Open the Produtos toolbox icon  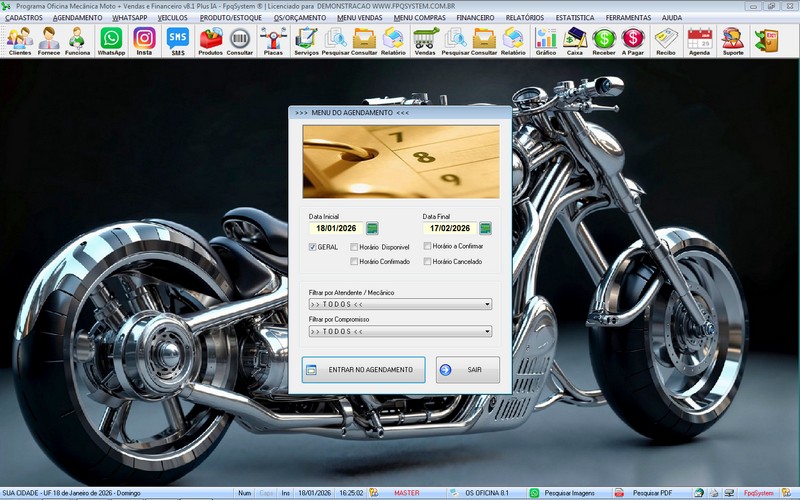pyautogui.click(x=210, y=41)
